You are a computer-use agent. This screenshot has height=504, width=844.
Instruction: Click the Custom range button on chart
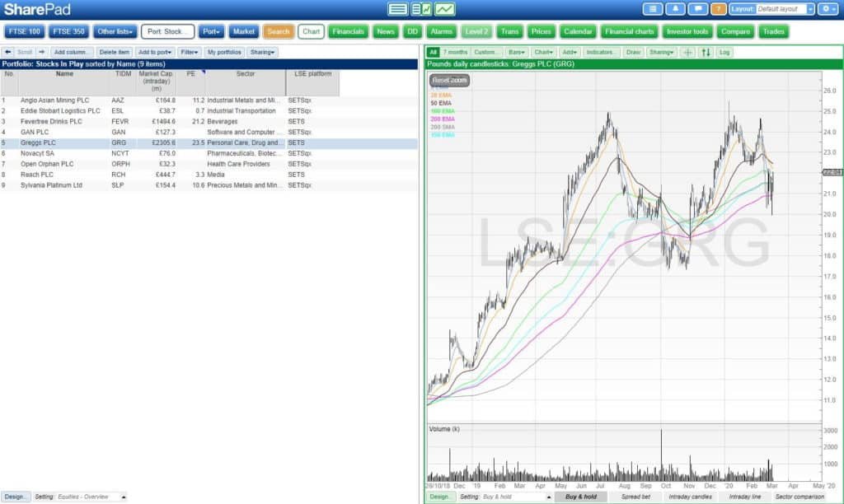pyautogui.click(x=486, y=52)
